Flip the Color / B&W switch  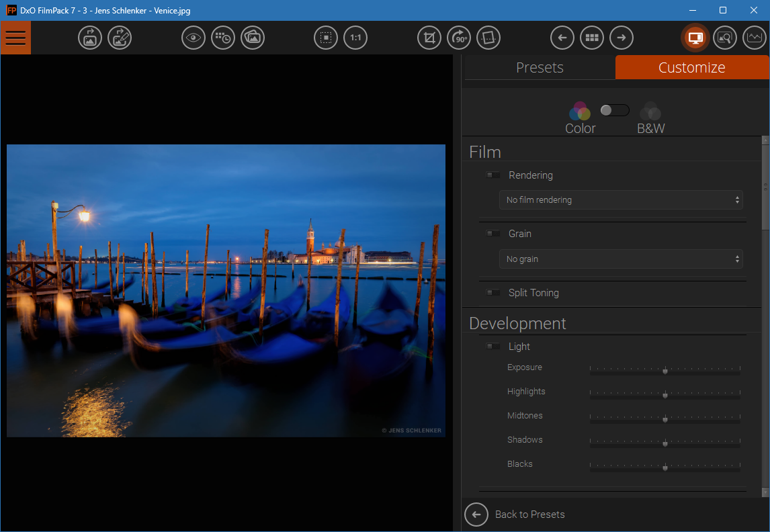click(615, 110)
